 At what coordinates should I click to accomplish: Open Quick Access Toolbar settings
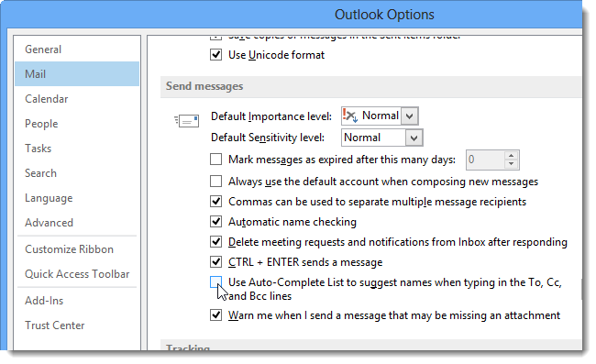click(x=77, y=274)
